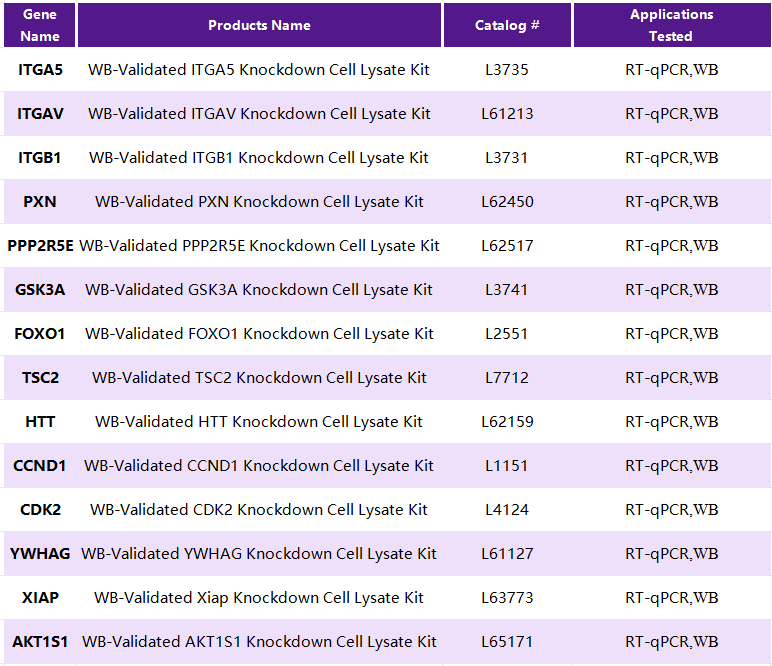Select gene name GSK3A

point(39,289)
